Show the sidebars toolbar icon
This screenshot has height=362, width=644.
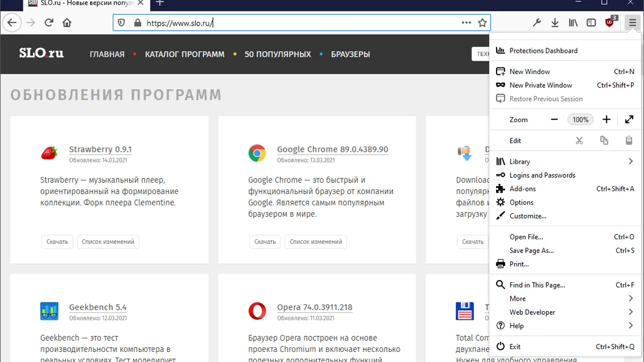pos(591,23)
